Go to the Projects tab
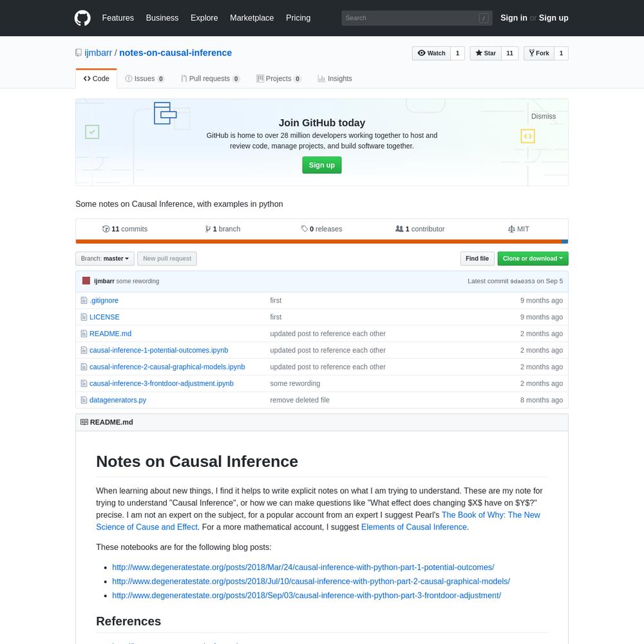This screenshot has width=644, height=644. 278,79
